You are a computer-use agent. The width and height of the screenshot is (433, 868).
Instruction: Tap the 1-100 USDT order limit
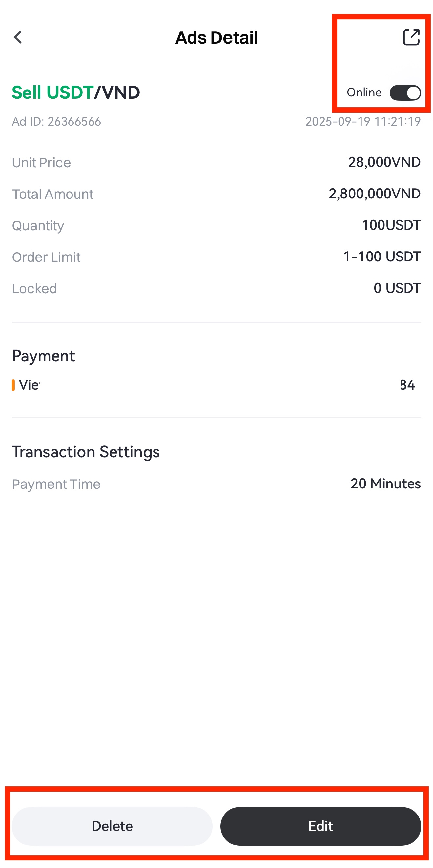(381, 257)
